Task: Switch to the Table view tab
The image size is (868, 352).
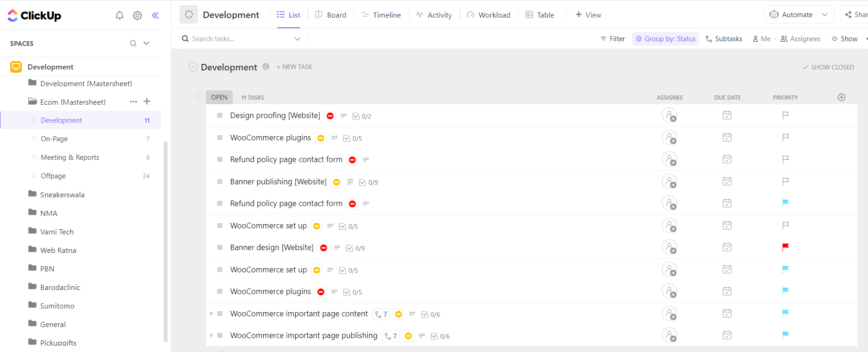Action: point(540,15)
